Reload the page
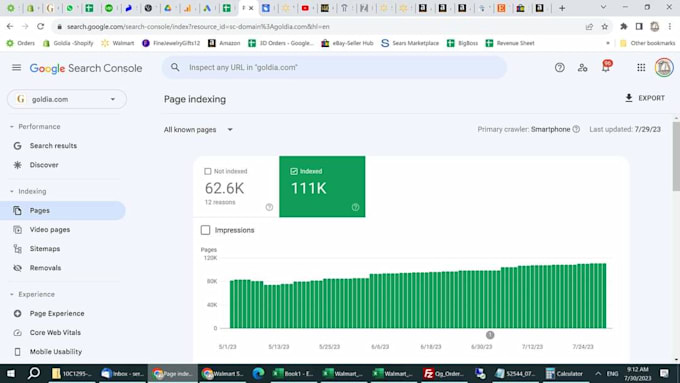Image resolution: width=680 pixels, height=383 pixels. coord(40,26)
